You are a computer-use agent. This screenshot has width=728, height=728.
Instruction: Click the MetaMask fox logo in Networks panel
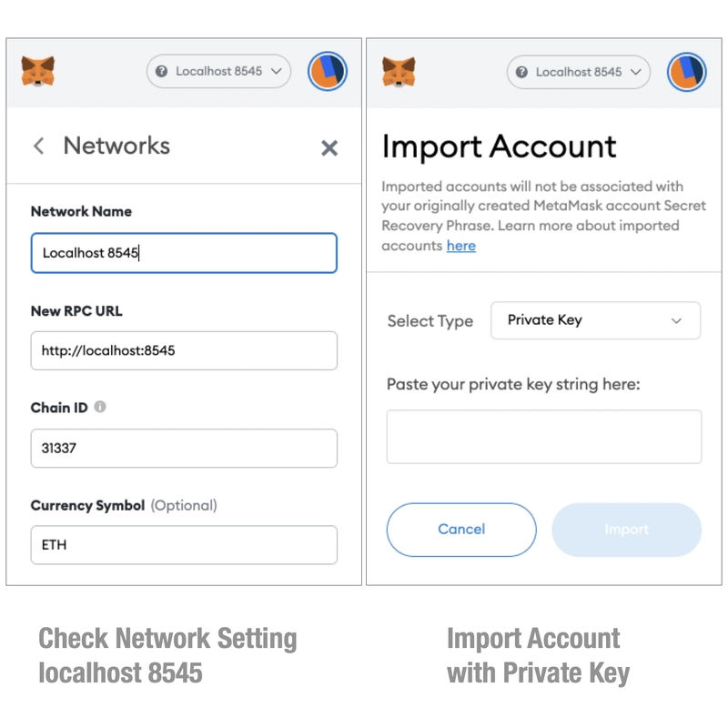38,71
